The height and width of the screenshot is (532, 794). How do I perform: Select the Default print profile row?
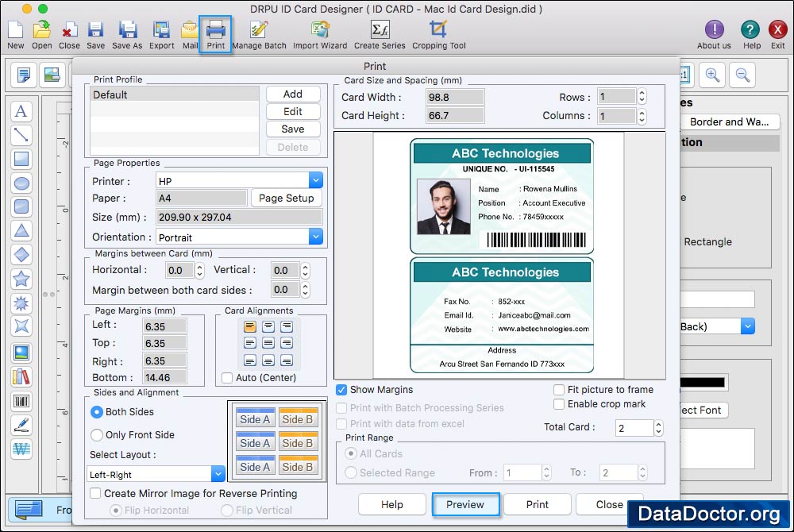coord(174,94)
